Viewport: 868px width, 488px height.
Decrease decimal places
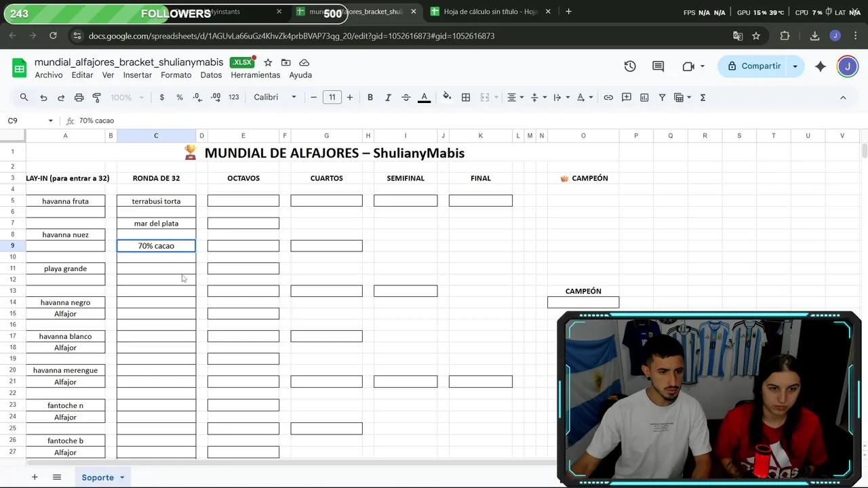(197, 98)
